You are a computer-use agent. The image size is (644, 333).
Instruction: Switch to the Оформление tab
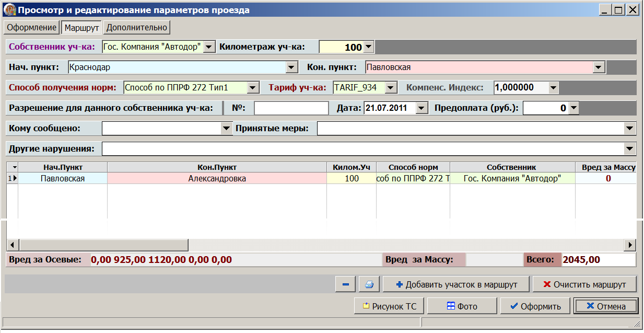coord(32,27)
